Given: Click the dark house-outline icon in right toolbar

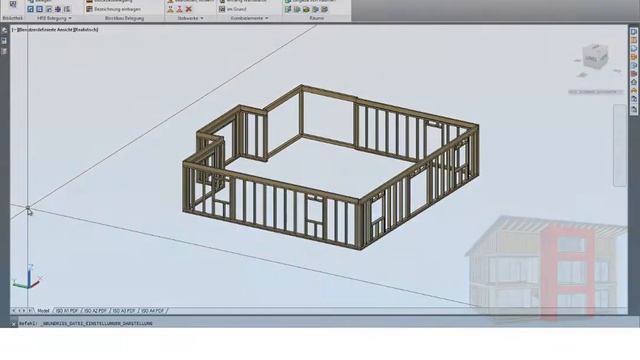Looking at the screenshot, I should 634,82.
